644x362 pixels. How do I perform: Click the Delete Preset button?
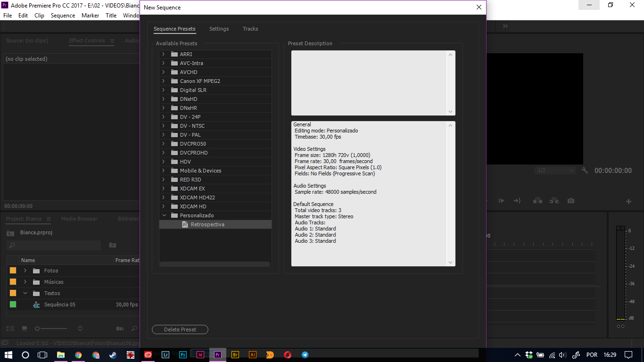(x=180, y=329)
